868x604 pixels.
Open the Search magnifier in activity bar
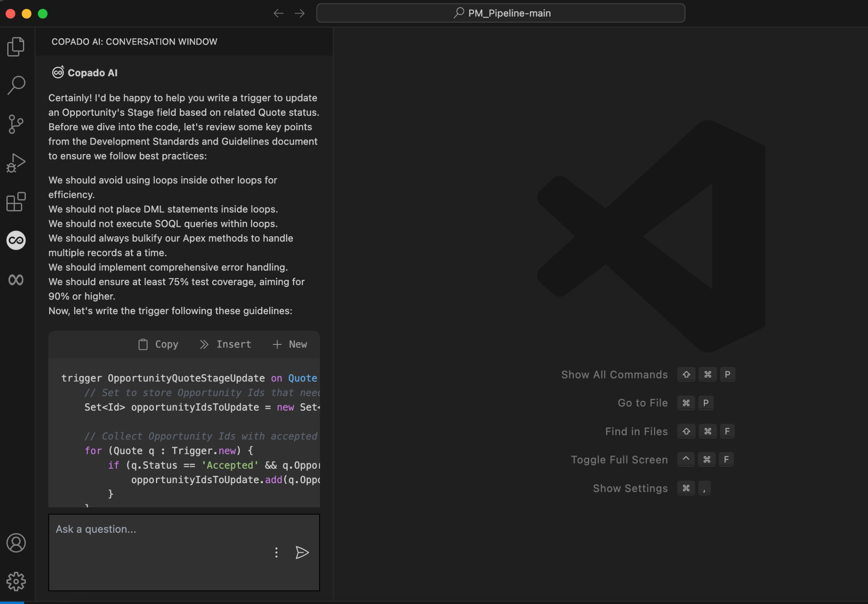tap(16, 85)
